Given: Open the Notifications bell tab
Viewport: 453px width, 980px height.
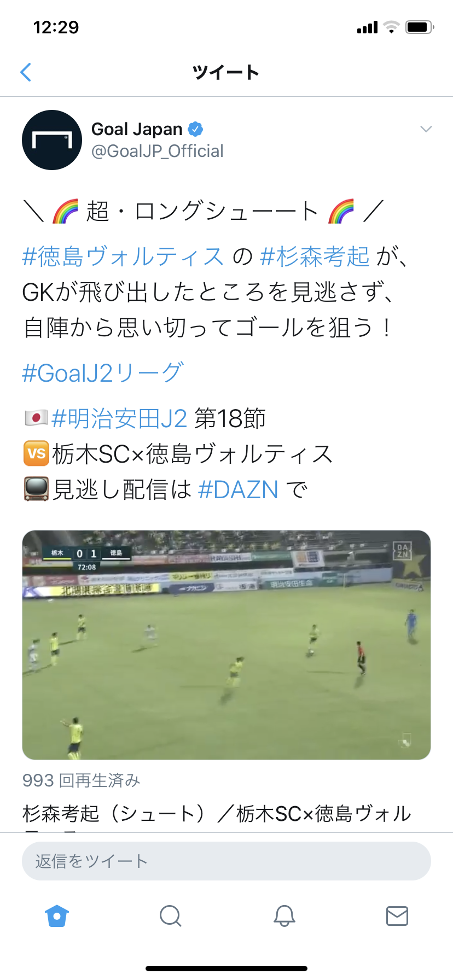Looking at the screenshot, I should [x=284, y=915].
